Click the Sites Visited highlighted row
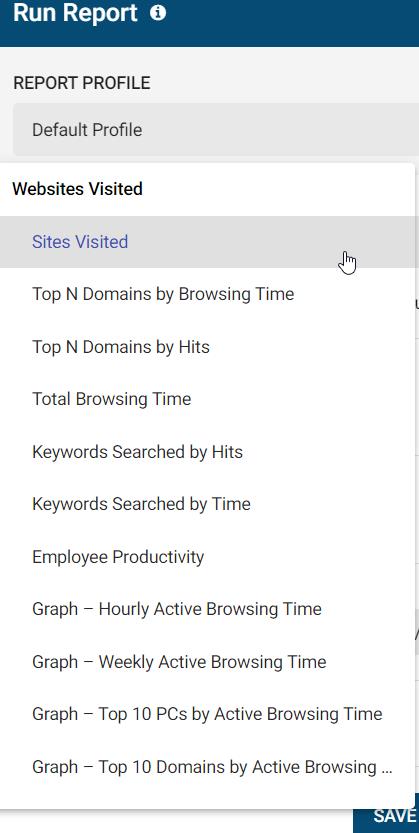419x833 pixels. click(207, 242)
